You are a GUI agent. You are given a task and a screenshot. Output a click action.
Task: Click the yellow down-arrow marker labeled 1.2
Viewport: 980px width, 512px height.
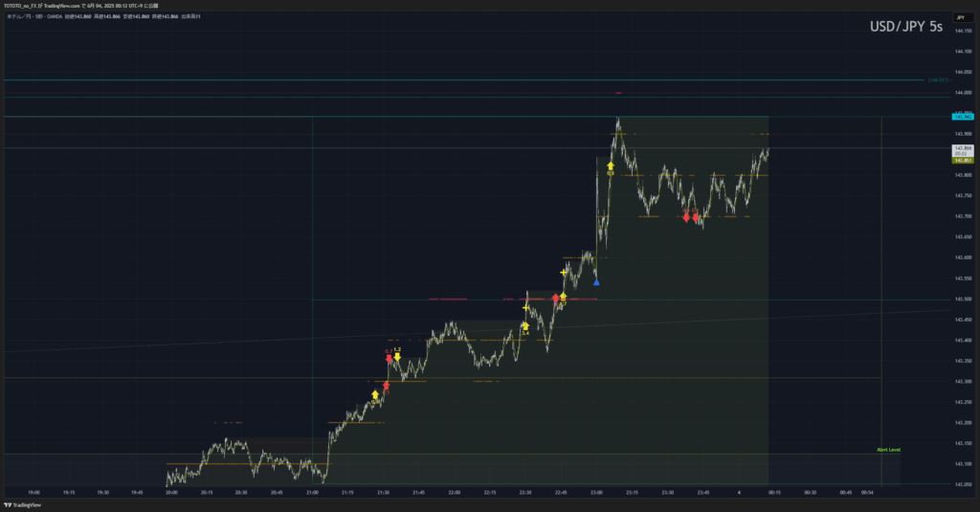point(397,356)
